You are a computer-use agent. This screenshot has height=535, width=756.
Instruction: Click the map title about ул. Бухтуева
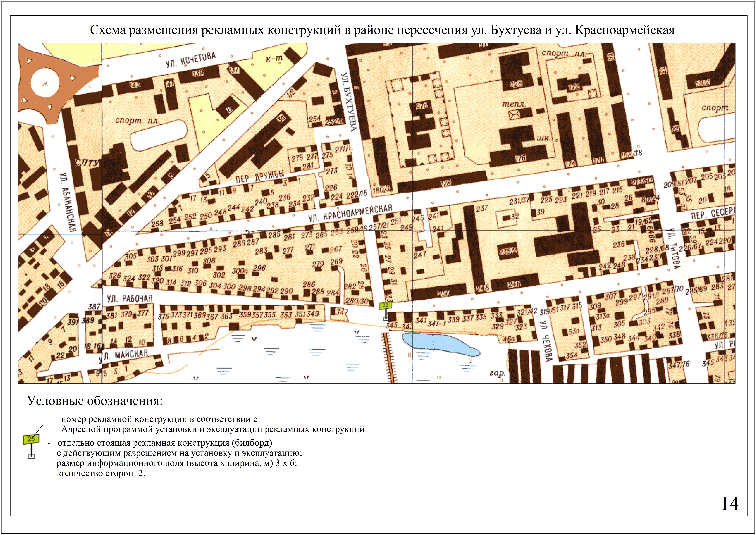382,30
